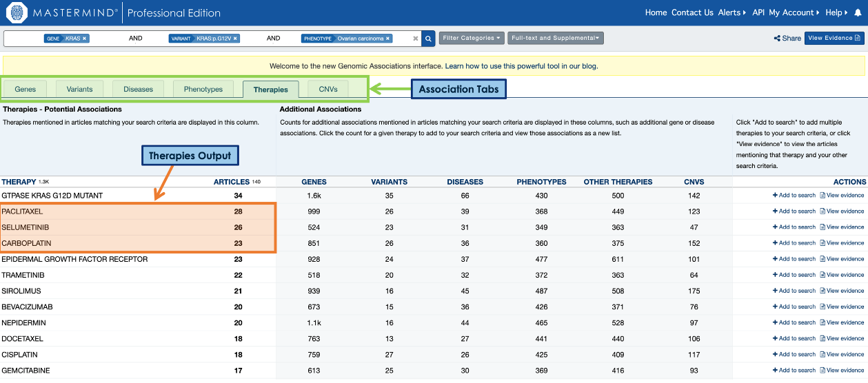This screenshot has width=868, height=383.
Task: Go to the Home page link
Action: tap(656, 12)
